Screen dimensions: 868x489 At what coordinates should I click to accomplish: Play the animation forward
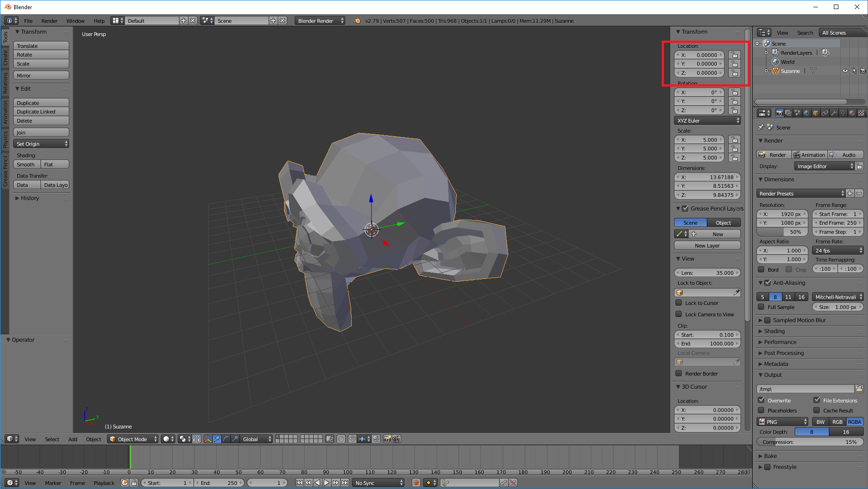(x=327, y=483)
